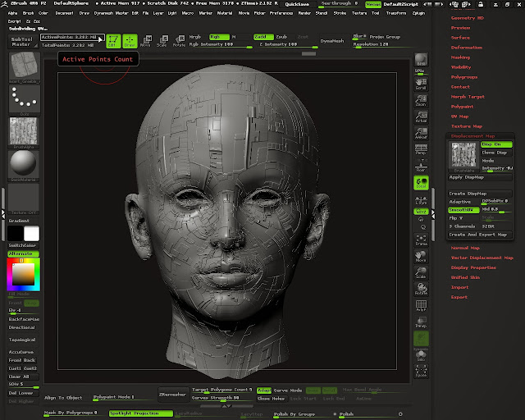Click the Apply DispMap button

468,177
